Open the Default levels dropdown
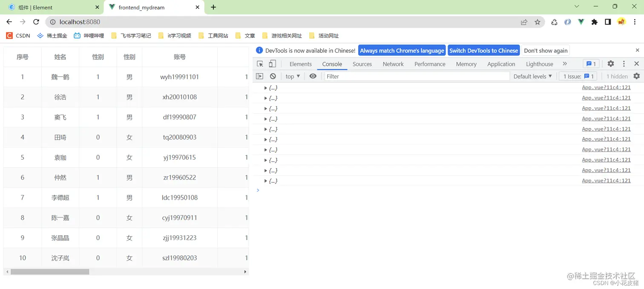 [x=533, y=76]
